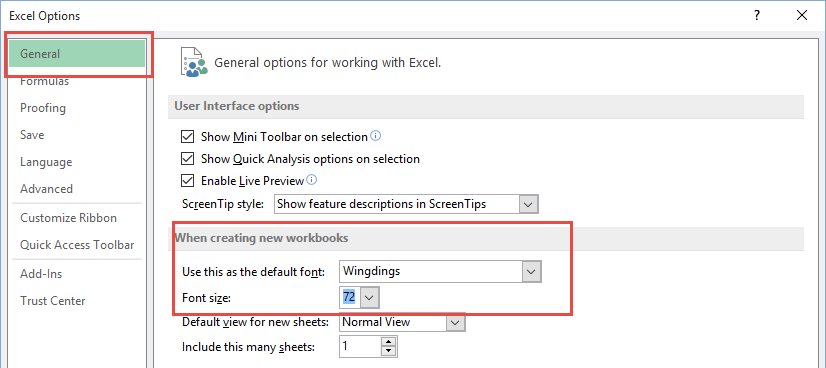Open the Font size dropdown arrow

(369, 298)
